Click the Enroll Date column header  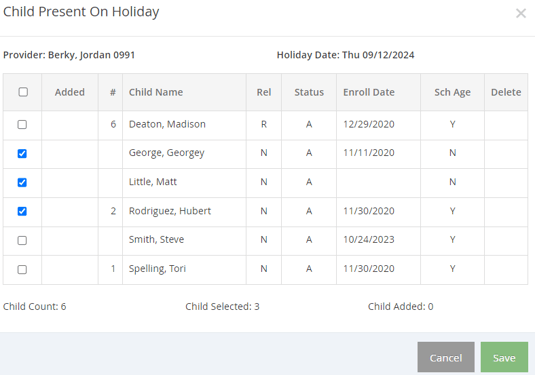pos(368,92)
